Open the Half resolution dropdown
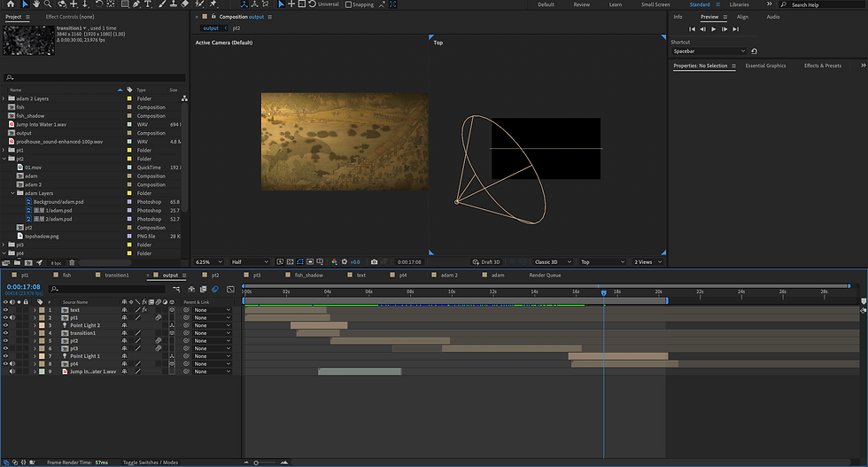 pos(250,262)
